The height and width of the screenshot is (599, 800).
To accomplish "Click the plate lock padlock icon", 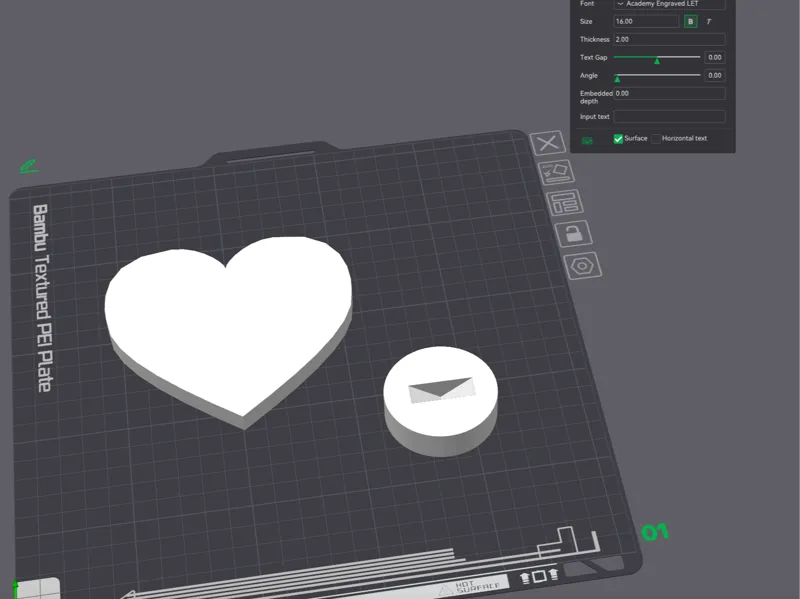I will [573, 234].
